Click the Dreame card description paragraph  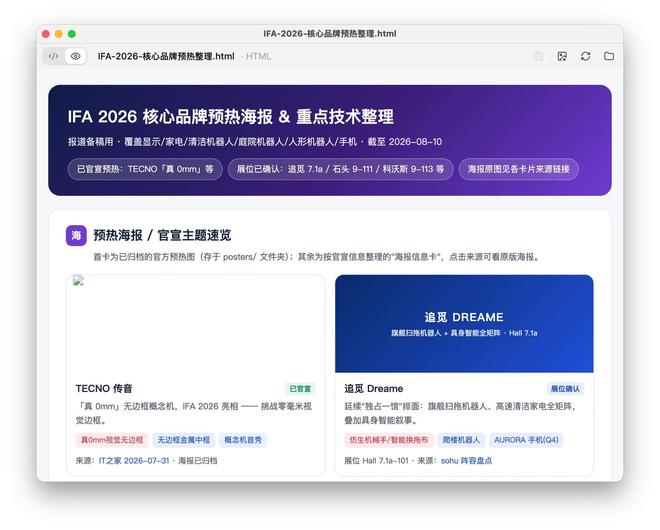460,413
